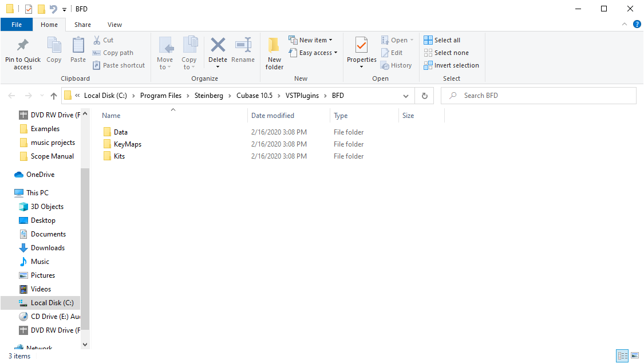
Task: Expand the Open button dropdown arrow
Action: tap(412, 40)
